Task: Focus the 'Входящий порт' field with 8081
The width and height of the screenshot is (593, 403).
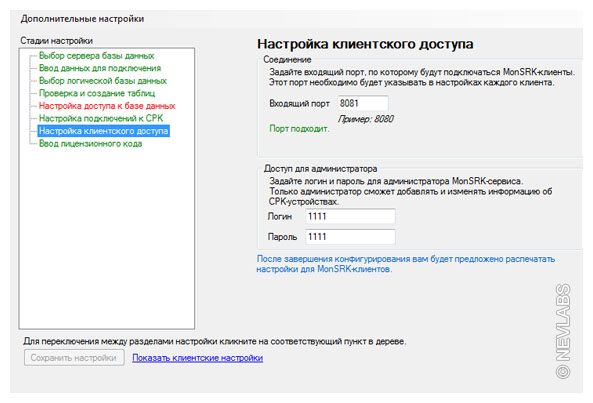Action: point(362,103)
